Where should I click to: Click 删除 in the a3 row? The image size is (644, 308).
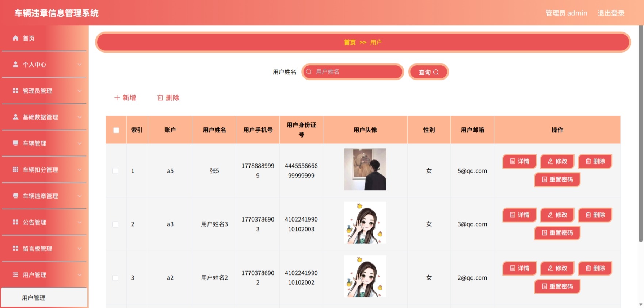coord(595,215)
